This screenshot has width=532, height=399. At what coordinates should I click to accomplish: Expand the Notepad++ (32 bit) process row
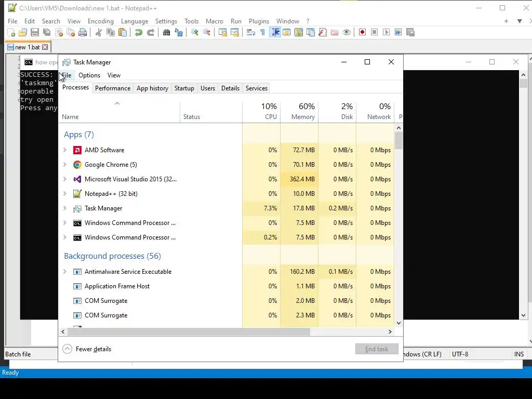point(65,194)
